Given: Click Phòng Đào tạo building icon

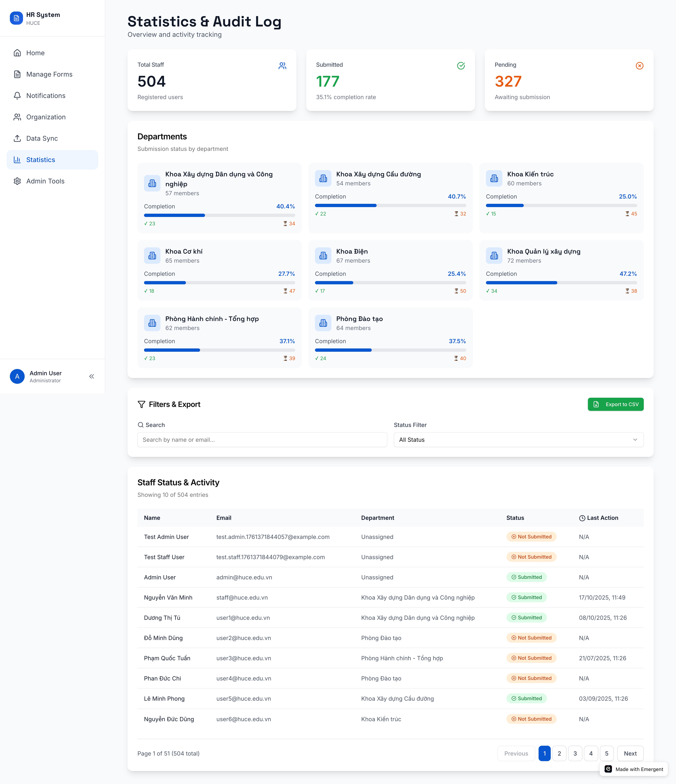Looking at the screenshot, I should click(x=323, y=323).
